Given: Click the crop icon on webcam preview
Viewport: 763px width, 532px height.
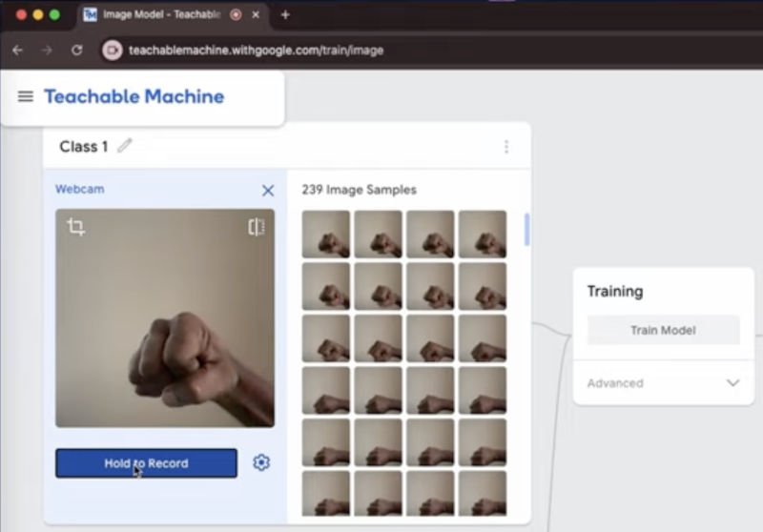Looking at the screenshot, I should pyautogui.click(x=76, y=227).
